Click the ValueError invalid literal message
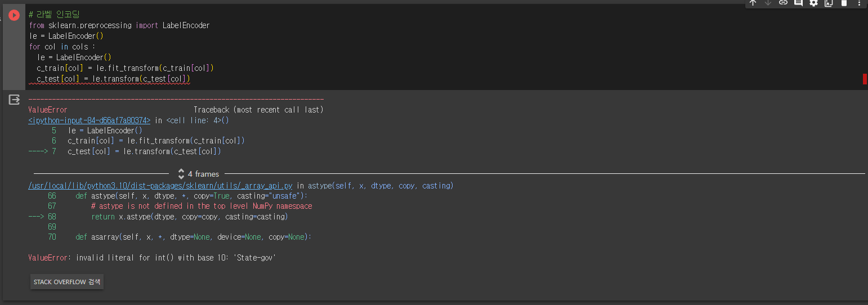The width and height of the screenshot is (868, 305). 152,258
